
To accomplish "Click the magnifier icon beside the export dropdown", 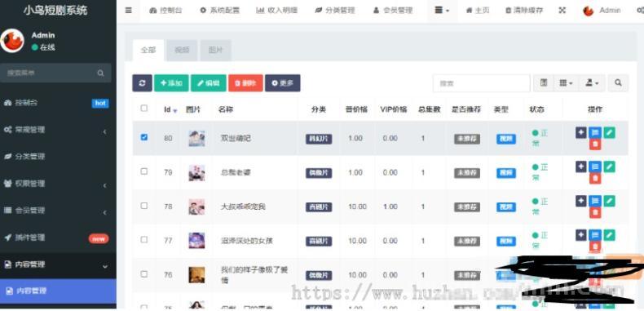I will click(618, 83).
